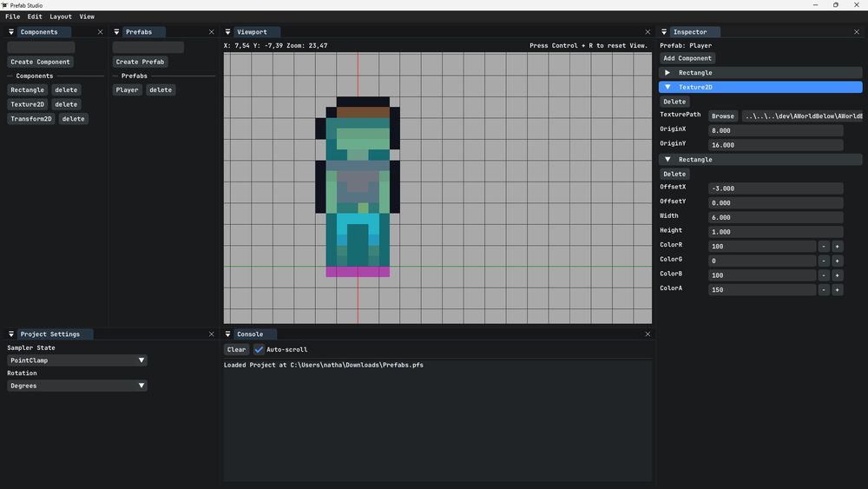Open the Rotation Degrees dropdown
This screenshot has height=489, width=868.
[77, 386]
